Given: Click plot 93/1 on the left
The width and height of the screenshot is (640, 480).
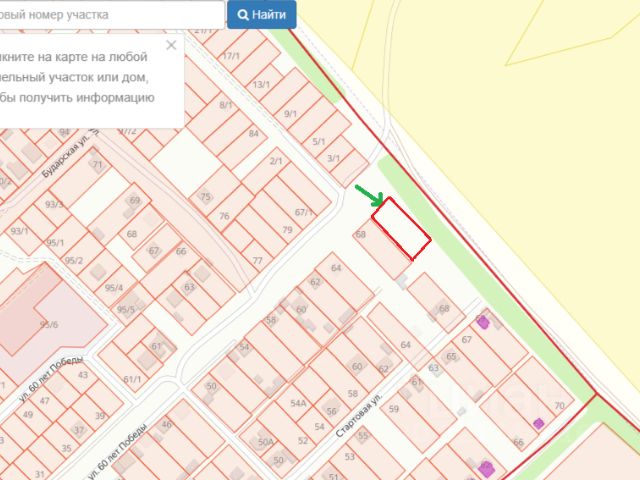Looking at the screenshot, I should tap(19, 231).
